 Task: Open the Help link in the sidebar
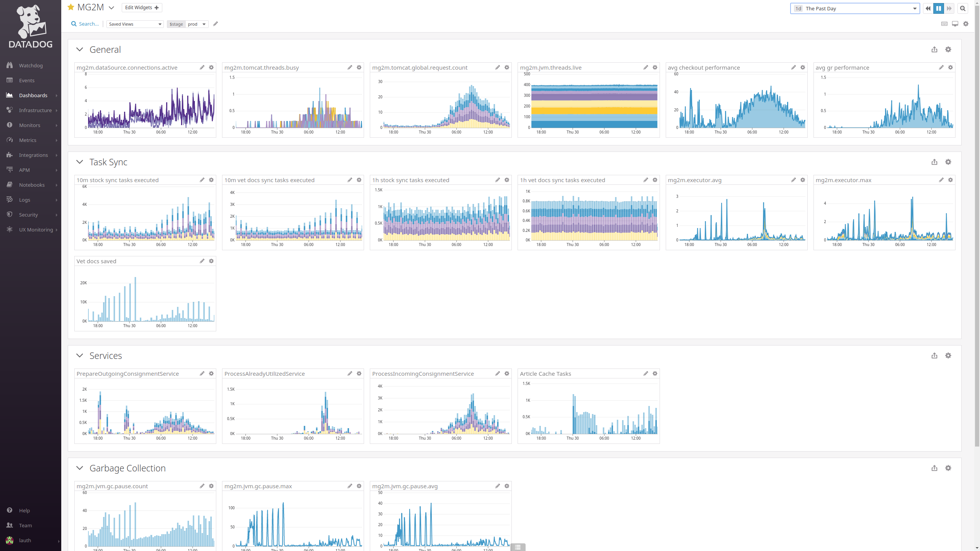pos(24,510)
